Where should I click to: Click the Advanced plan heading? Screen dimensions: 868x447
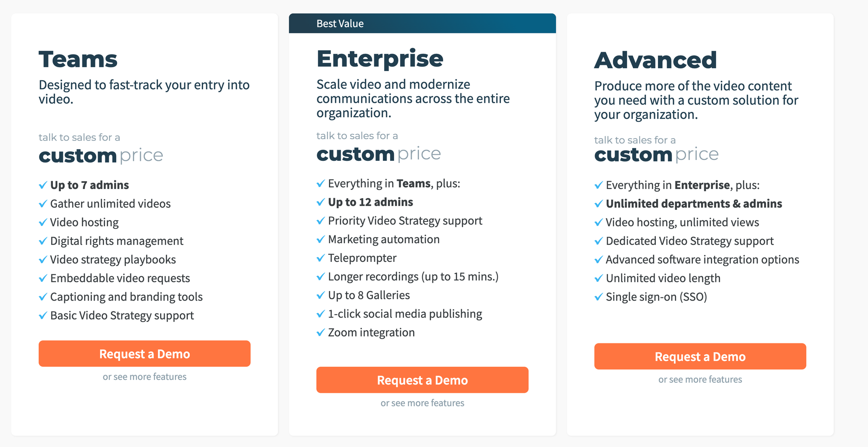pyautogui.click(x=655, y=60)
